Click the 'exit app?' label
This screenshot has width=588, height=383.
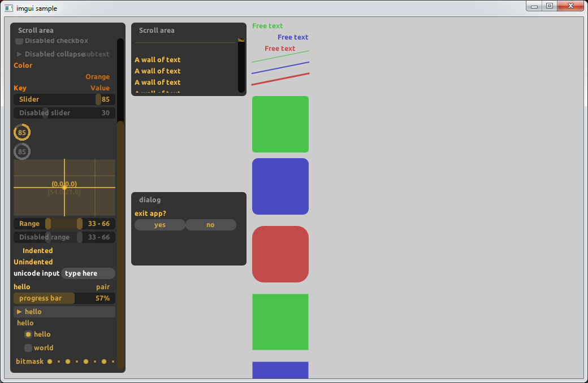pyautogui.click(x=150, y=214)
